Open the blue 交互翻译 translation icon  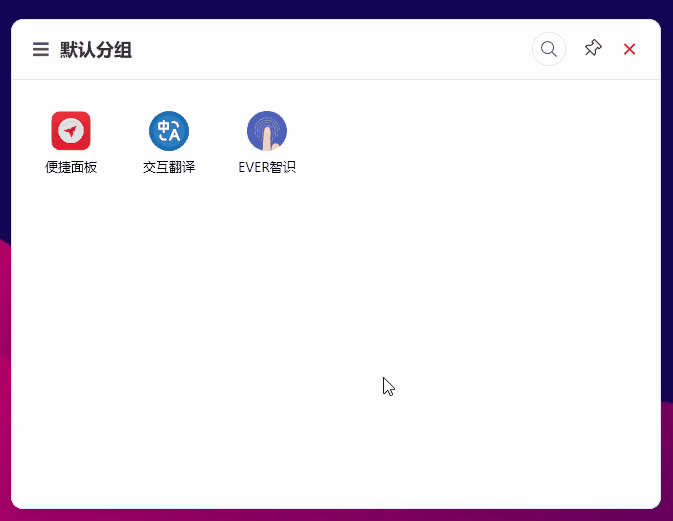[169, 131]
